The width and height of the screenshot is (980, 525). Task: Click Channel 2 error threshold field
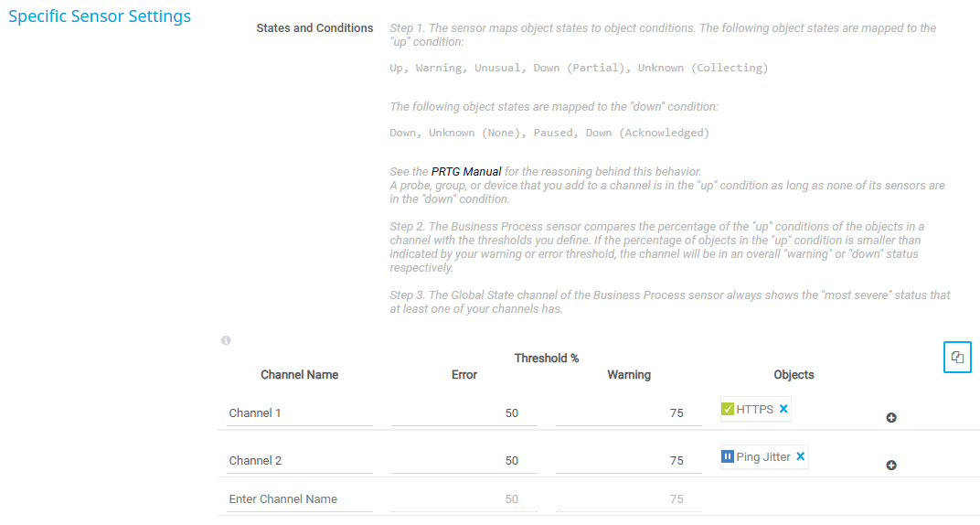463,461
